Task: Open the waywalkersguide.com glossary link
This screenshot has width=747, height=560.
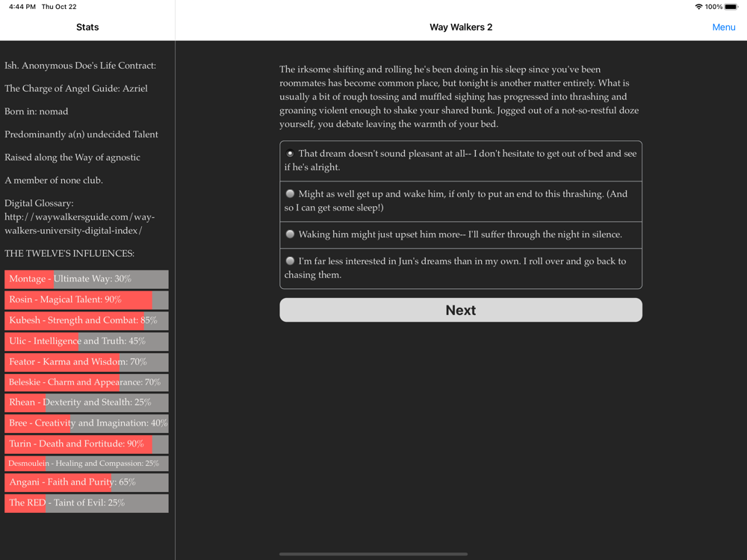Action: click(x=80, y=224)
